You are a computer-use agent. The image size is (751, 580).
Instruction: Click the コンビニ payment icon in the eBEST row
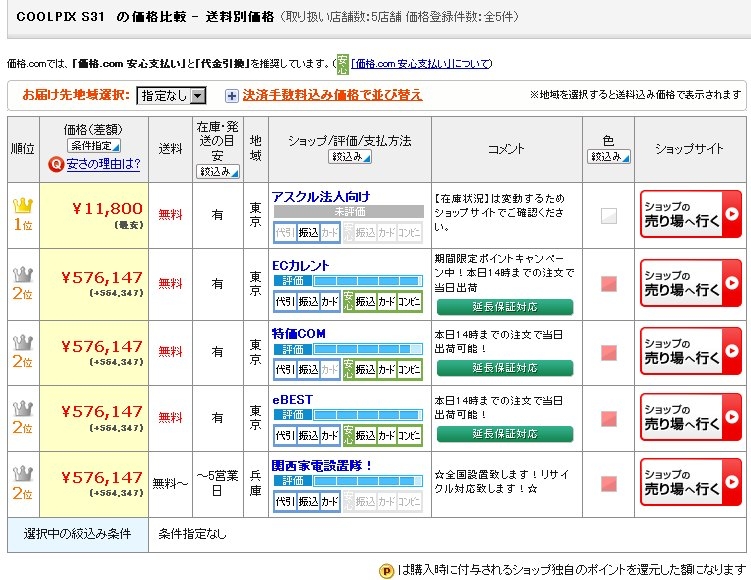(409, 436)
